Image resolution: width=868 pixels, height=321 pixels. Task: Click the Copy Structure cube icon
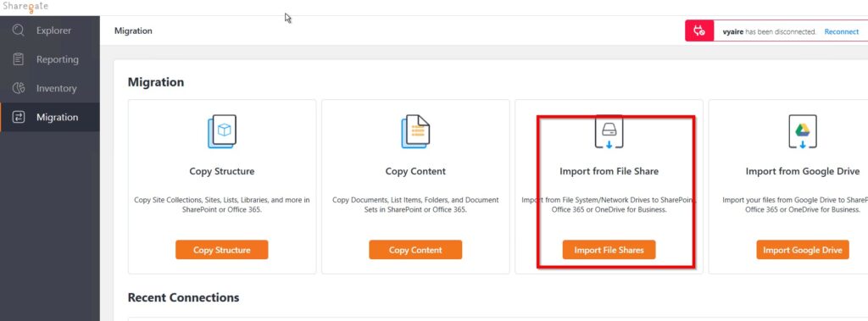coord(222,131)
